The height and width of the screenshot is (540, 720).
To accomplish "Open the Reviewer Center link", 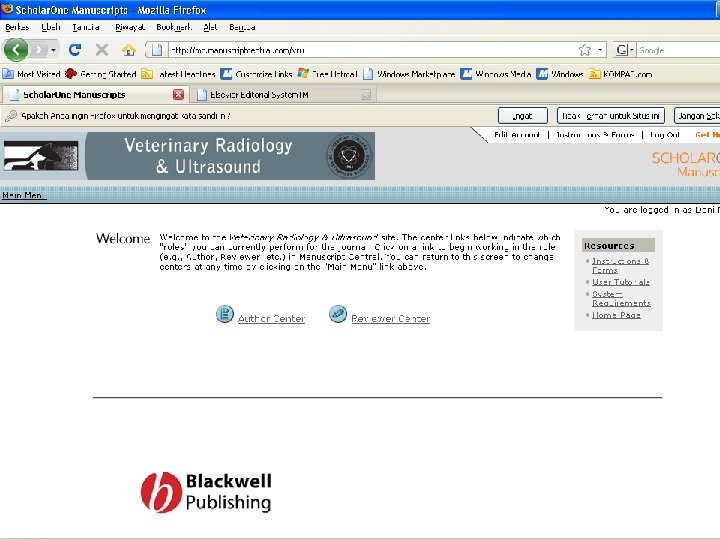I will click(x=390, y=318).
